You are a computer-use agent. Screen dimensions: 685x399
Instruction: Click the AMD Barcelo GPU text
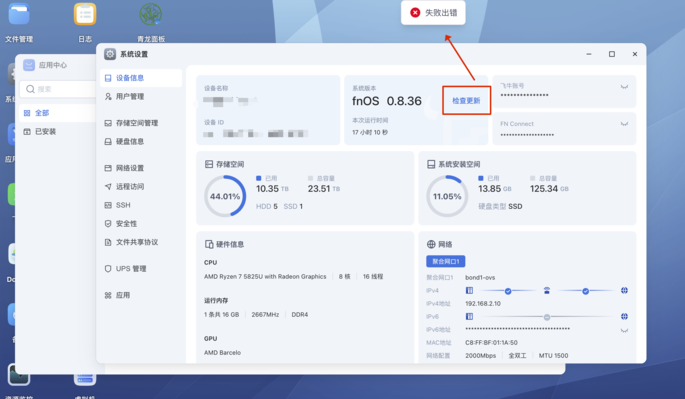pos(222,353)
